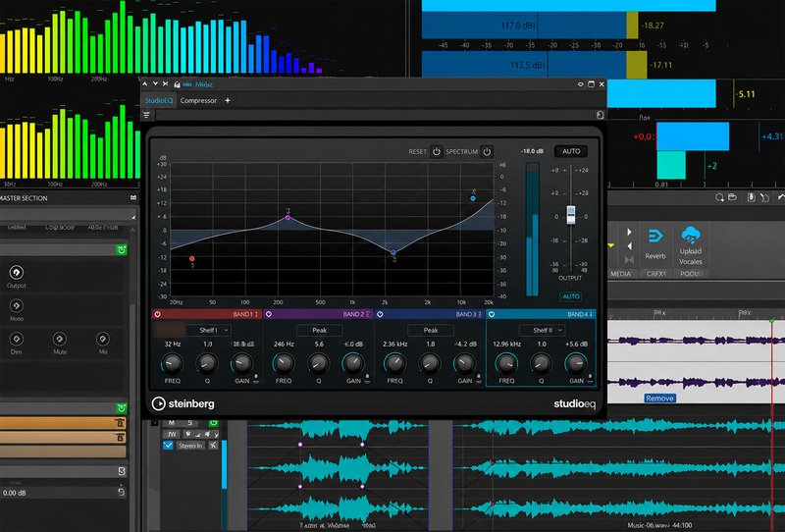Click the Stereo In button
The image size is (785, 532).
[190, 446]
